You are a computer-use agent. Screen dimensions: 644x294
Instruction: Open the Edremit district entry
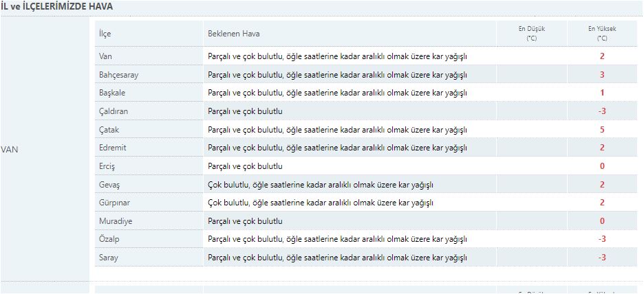point(112,148)
